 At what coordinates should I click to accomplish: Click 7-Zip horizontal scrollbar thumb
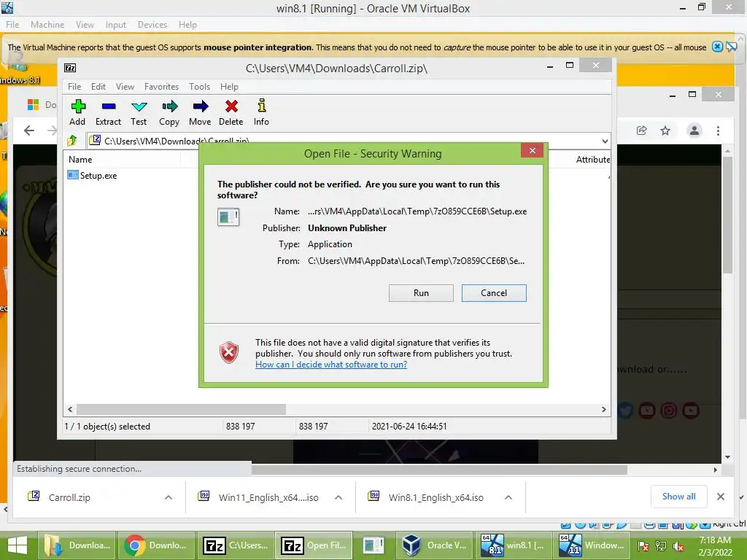click(x=181, y=410)
